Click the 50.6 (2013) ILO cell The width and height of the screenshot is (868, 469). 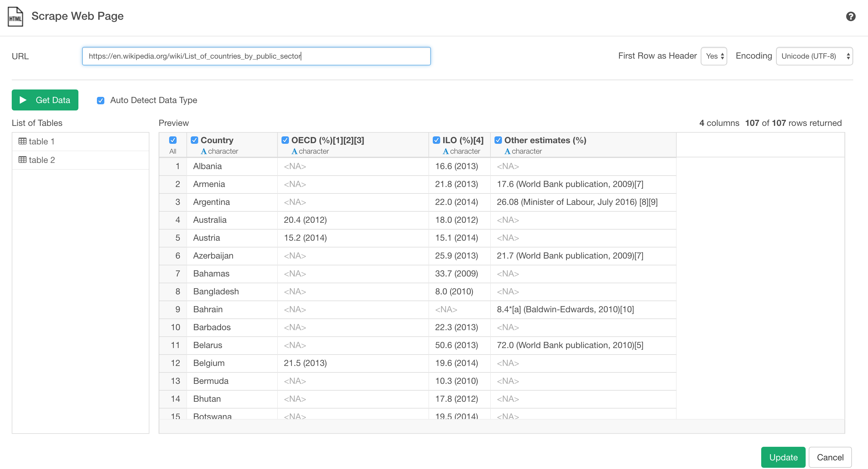click(x=459, y=345)
